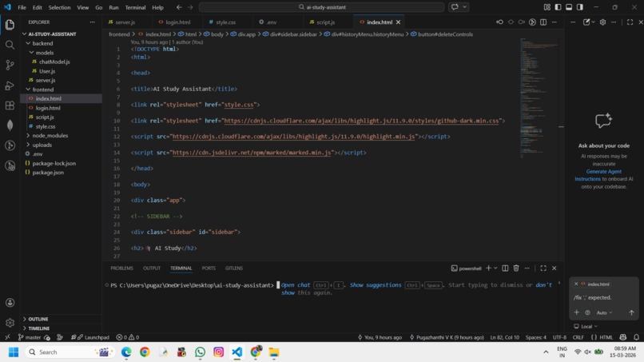The height and width of the screenshot is (362, 644).
Task: Switch to style.css editor tab
Action: pos(225,22)
